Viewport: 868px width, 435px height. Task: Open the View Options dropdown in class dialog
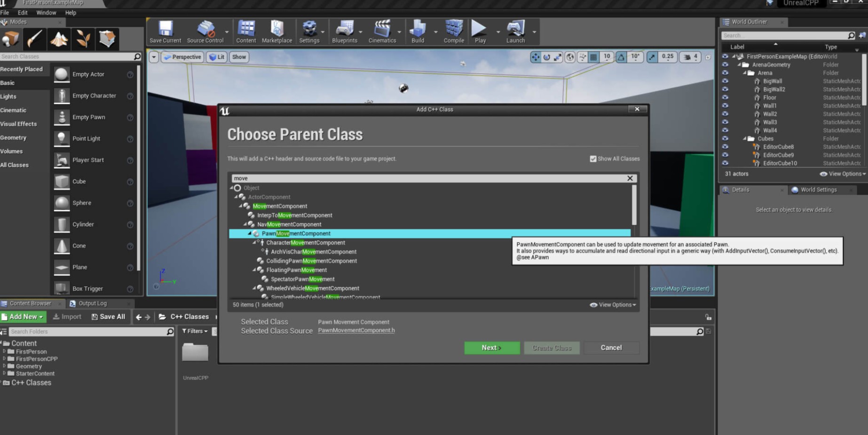coord(613,305)
